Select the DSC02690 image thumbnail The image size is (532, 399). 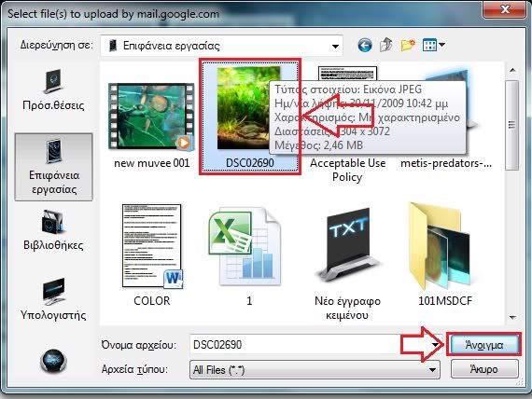[250, 117]
